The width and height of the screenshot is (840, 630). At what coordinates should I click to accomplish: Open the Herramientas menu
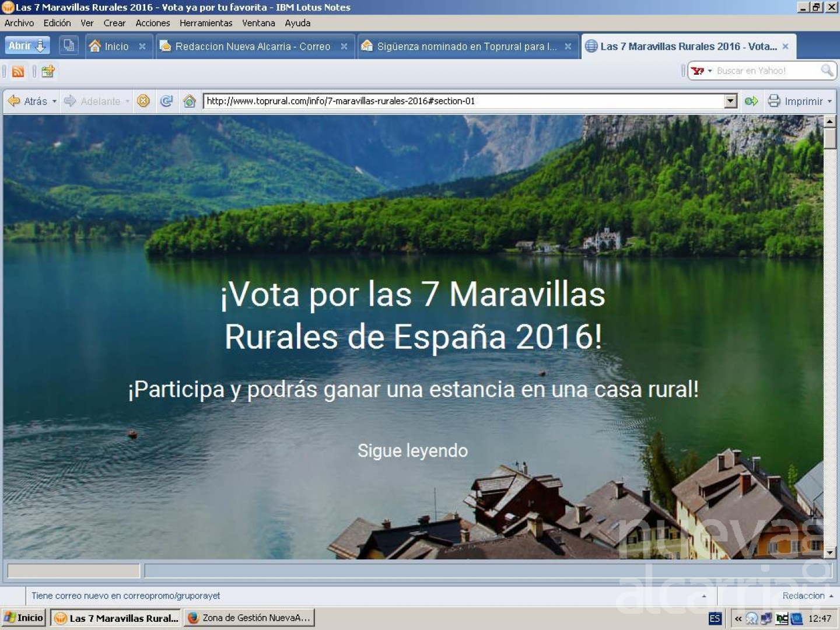point(205,23)
